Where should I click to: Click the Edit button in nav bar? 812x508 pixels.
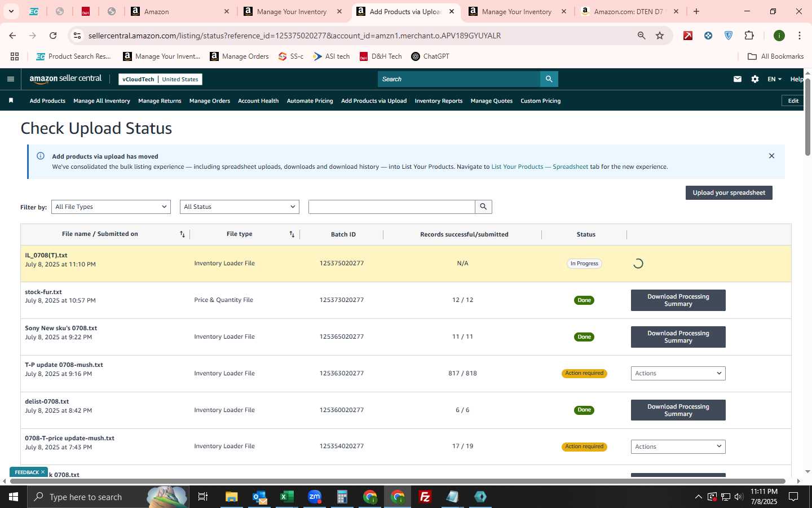pyautogui.click(x=793, y=100)
